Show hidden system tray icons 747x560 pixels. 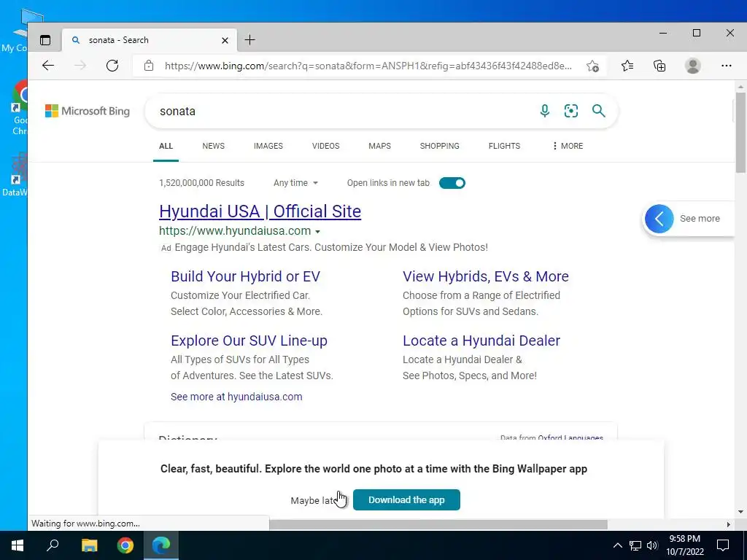[617, 545]
